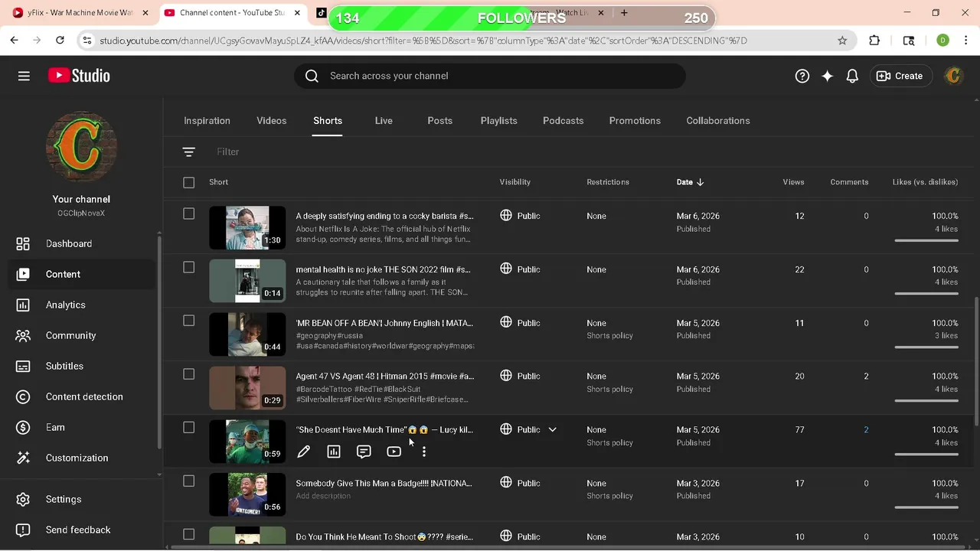Expand visibility dropdown for Lucy short

tap(552, 430)
